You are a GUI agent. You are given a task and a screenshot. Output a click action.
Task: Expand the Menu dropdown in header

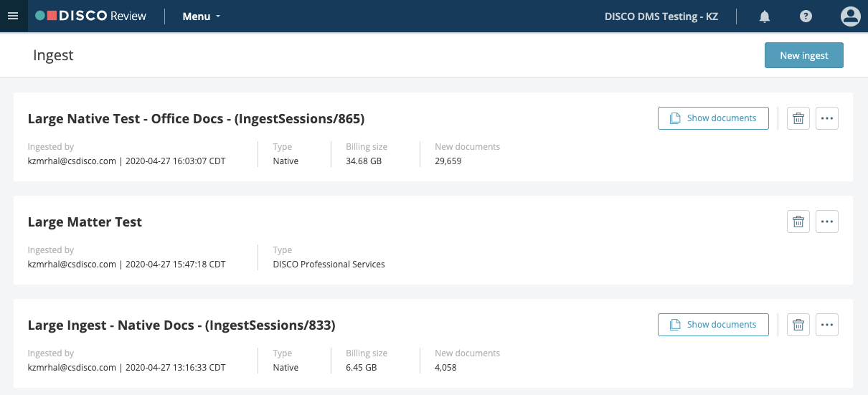pos(202,16)
